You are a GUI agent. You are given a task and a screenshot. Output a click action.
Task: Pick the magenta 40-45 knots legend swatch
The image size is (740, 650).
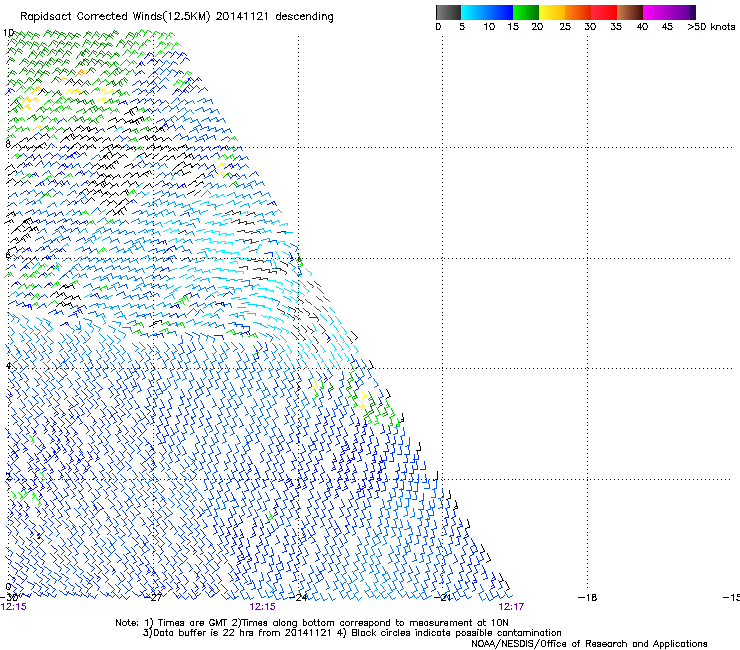[656, 12]
